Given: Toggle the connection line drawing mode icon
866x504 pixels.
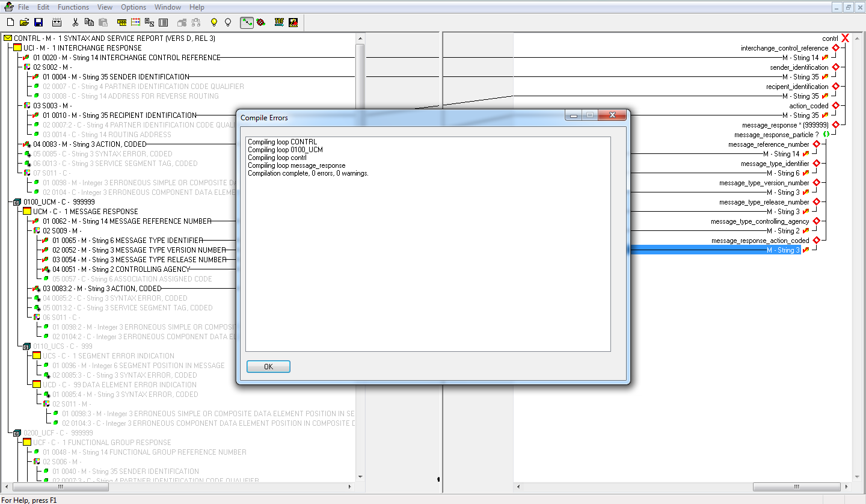Looking at the screenshot, I should (x=247, y=22).
